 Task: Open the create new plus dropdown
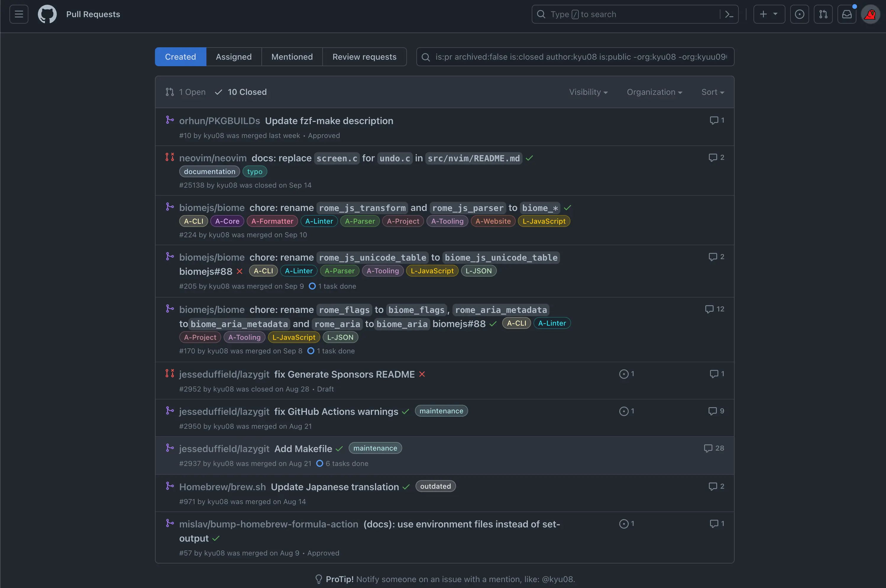pyautogui.click(x=769, y=14)
